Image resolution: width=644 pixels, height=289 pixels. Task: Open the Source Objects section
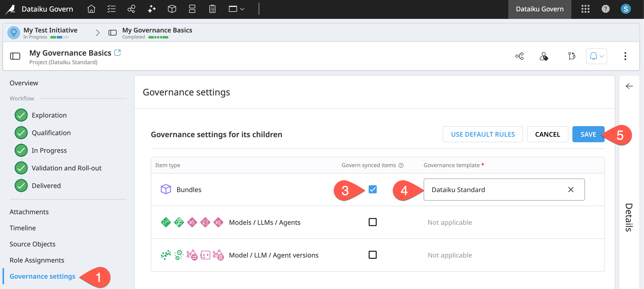[33, 244]
